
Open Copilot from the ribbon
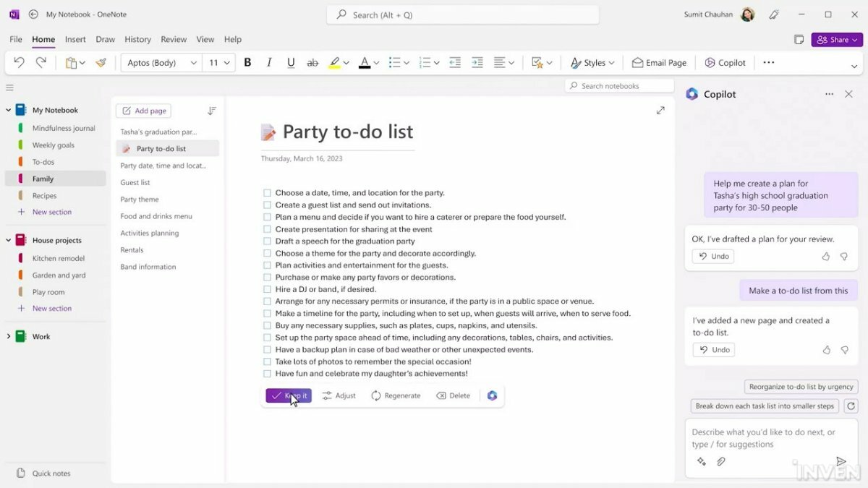click(725, 63)
